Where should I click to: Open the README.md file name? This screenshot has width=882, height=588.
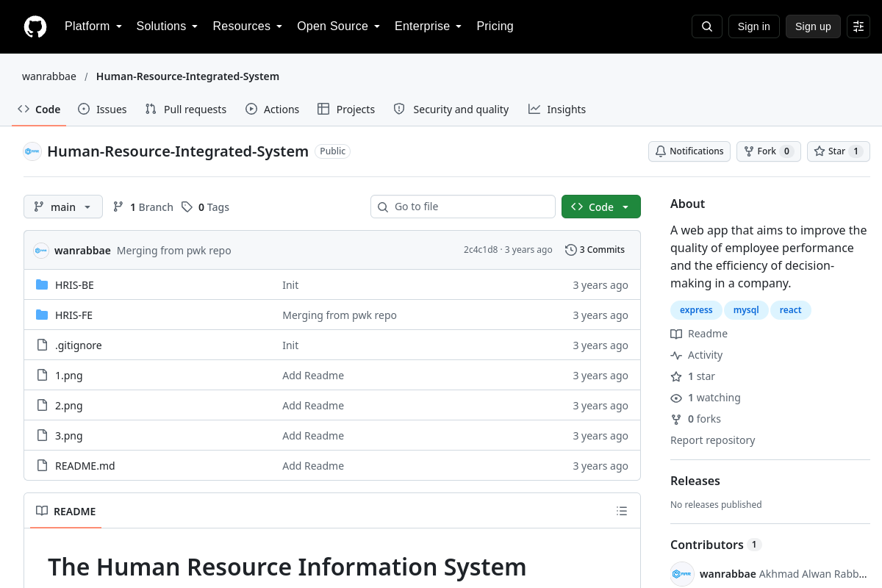pos(85,466)
